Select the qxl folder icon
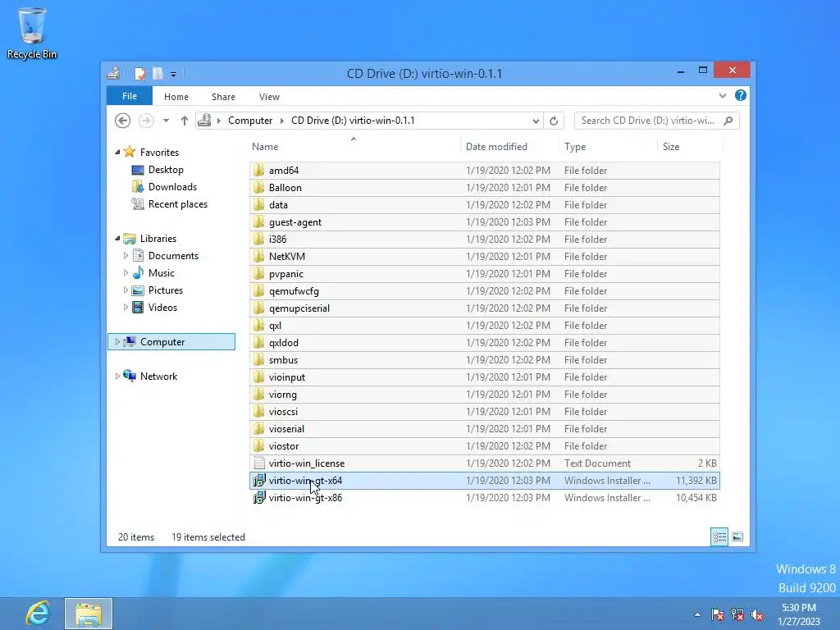840x630 pixels. click(258, 325)
